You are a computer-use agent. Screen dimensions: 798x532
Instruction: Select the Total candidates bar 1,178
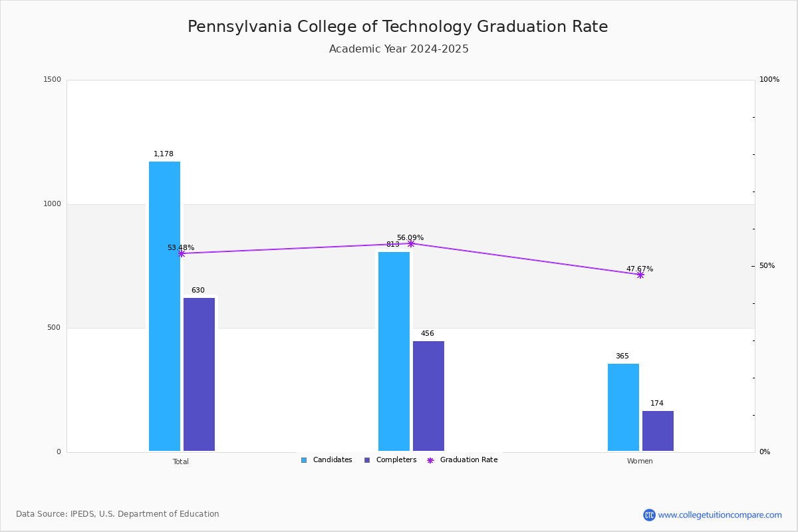tap(164, 307)
